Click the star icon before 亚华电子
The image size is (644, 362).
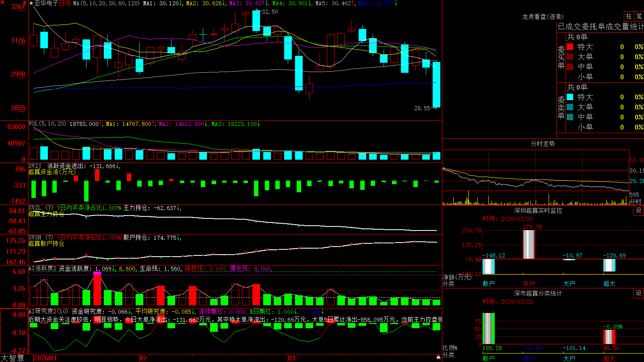pos(31,3)
